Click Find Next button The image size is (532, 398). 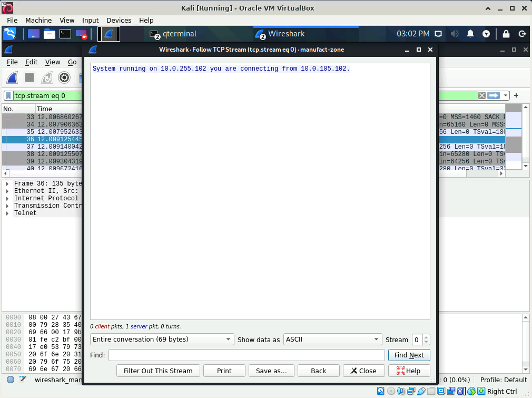pos(409,355)
